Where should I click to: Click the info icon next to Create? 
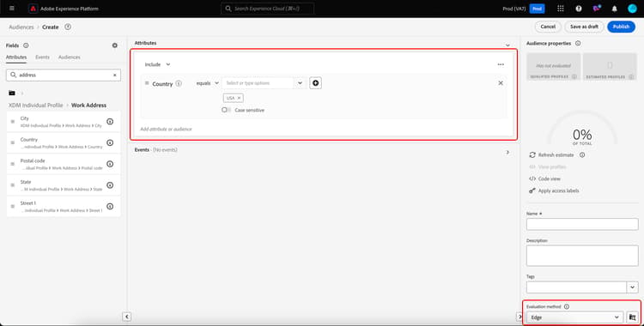(x=68, y=27)
